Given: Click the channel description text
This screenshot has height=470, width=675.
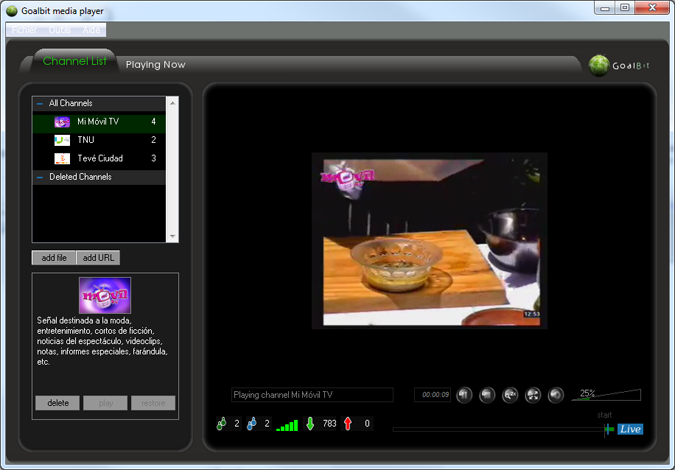Looking at the screenshot, I should tap(102, 341).
